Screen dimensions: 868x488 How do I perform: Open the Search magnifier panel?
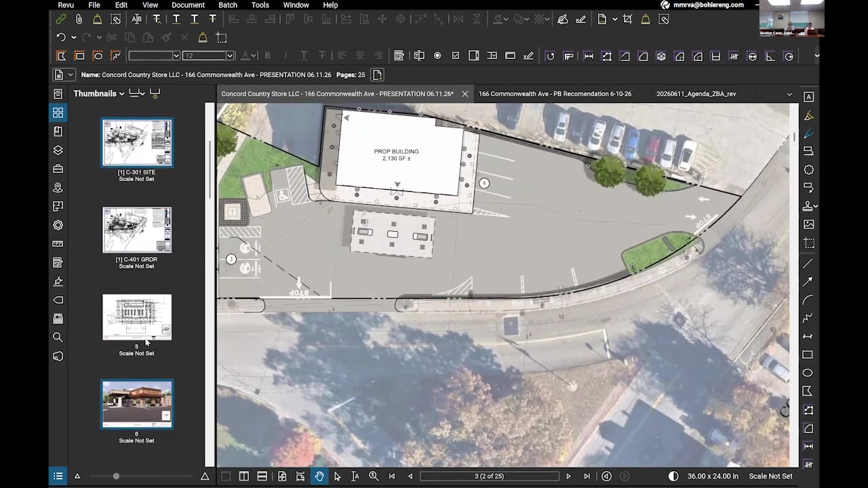coord(58,337)
